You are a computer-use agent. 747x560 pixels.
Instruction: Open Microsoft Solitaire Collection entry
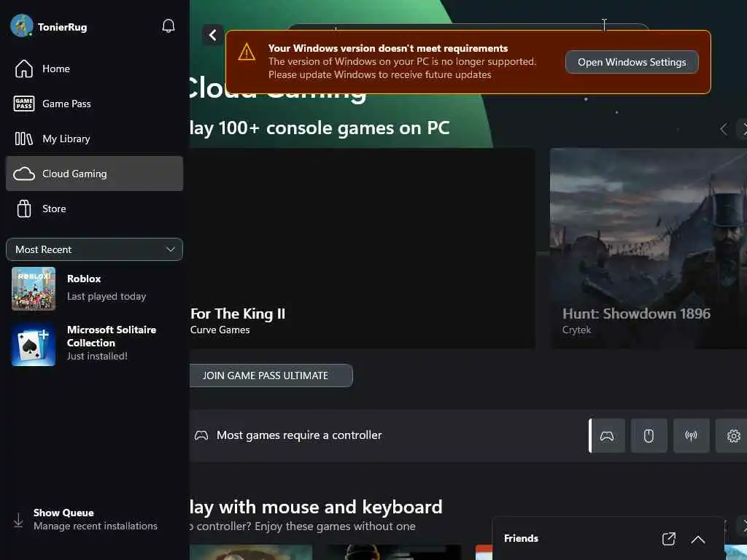point(94,343)
